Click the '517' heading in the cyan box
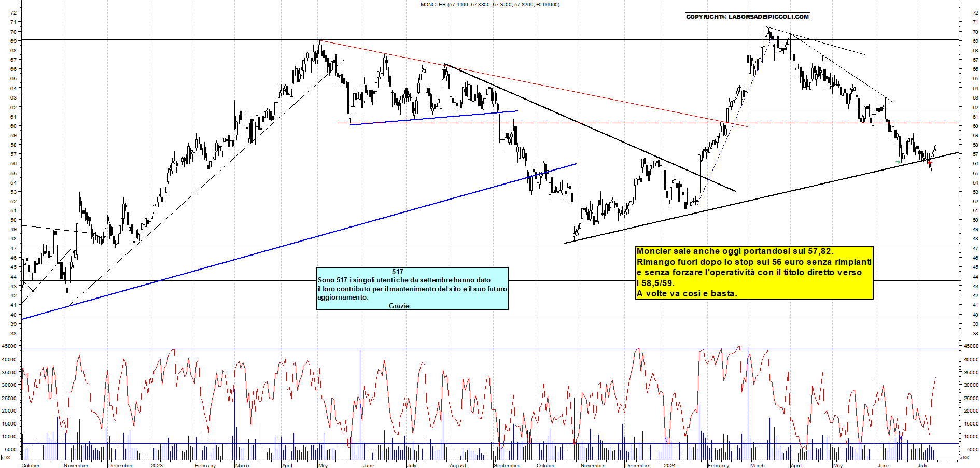This screenshot has width=980, height=468. [398, 272]
